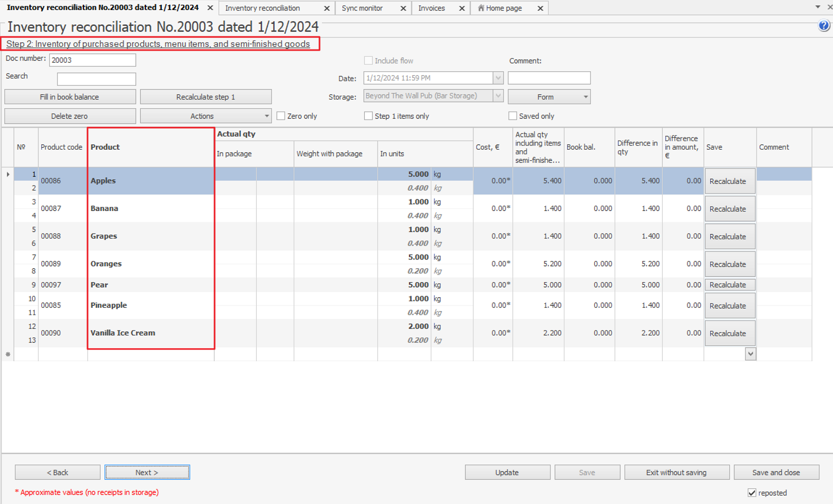The image size is (833, 504).
Task: Open the tab list dropdown arrow
Action: (x=818, y=7)
